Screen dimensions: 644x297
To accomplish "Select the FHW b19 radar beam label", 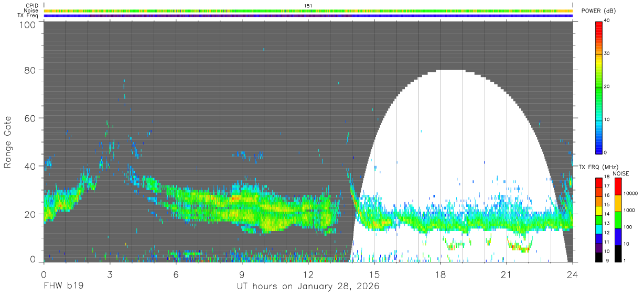I will 63,287.
